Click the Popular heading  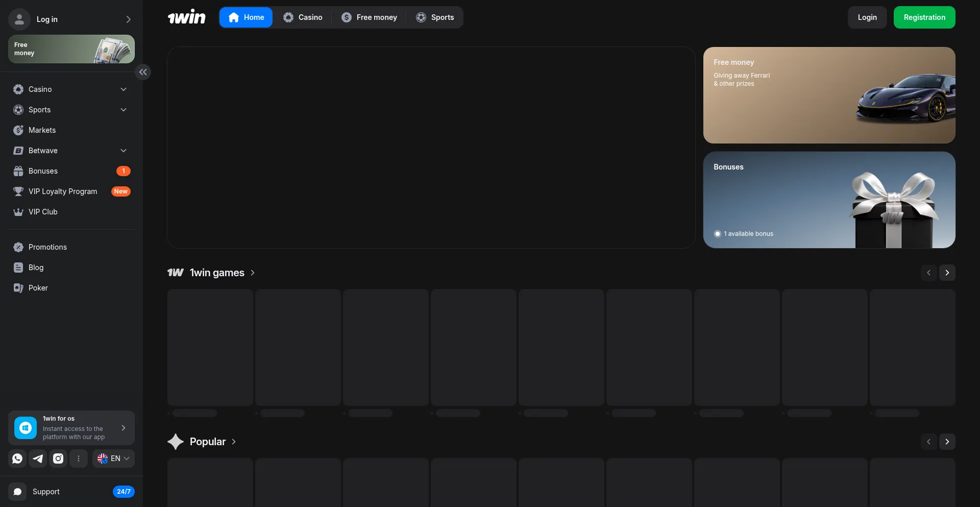coord(208,442)
